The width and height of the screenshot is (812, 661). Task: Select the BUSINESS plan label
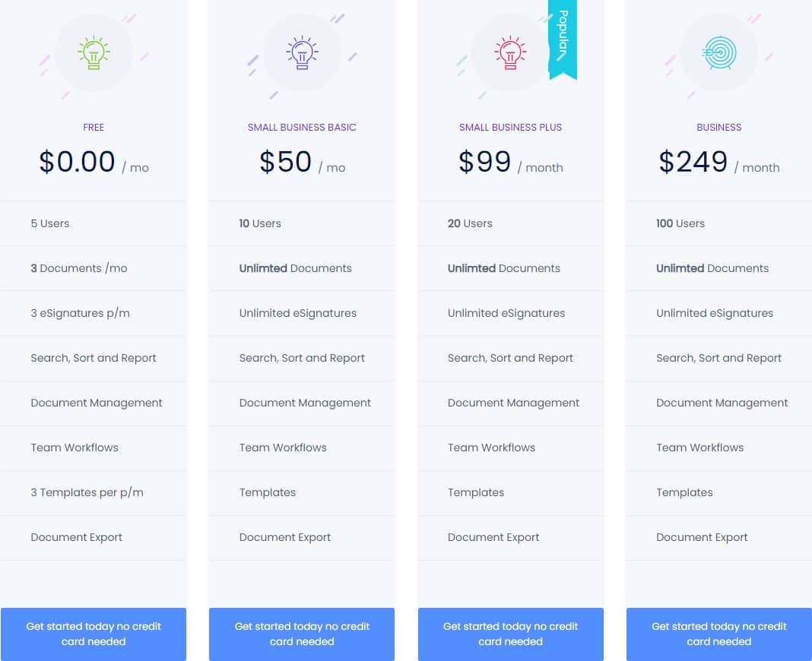point(718,127)
